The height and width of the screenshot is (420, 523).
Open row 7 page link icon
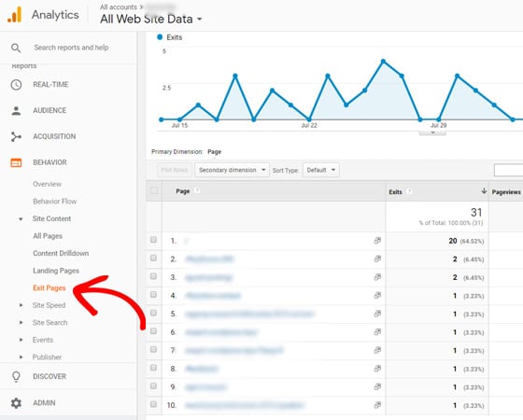point(377,350)
